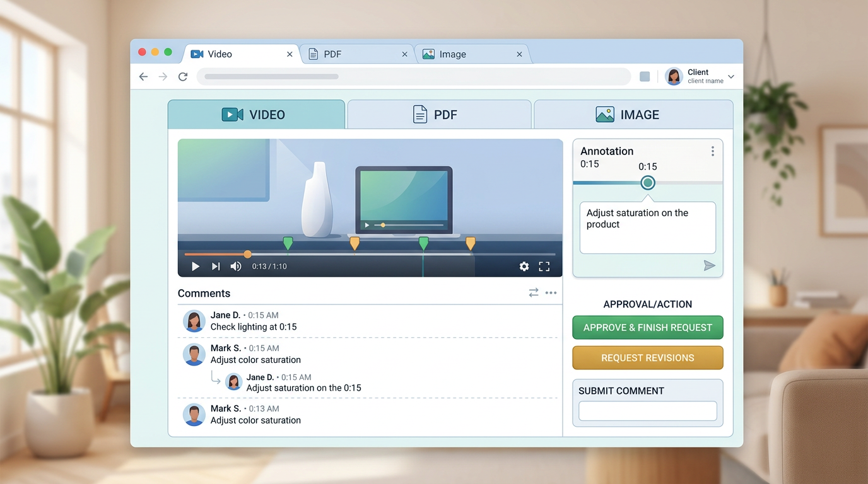The height and width of the screenshot is (484, 868).
Task: Expand the Client account dropdown chevron
Action: point(731,77)
